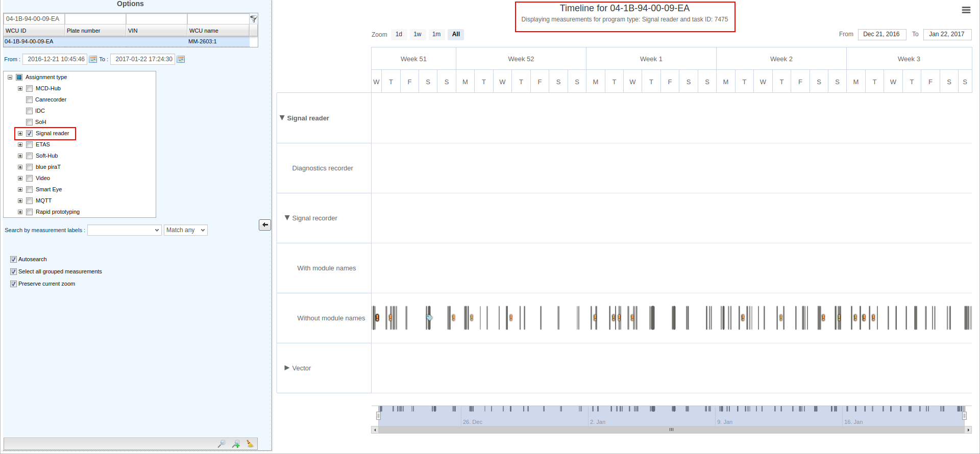Uncheck the Signal reader checkbox

(30, 134)
